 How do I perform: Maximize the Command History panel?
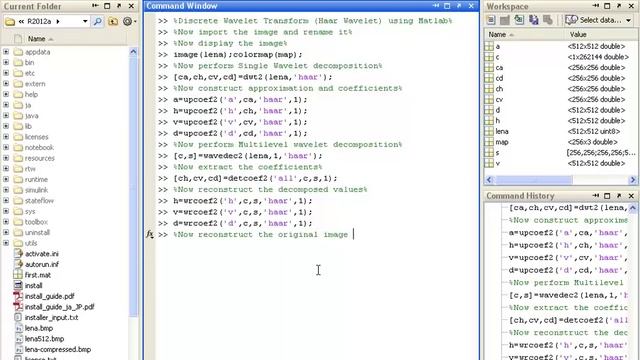tap(607, 196)
